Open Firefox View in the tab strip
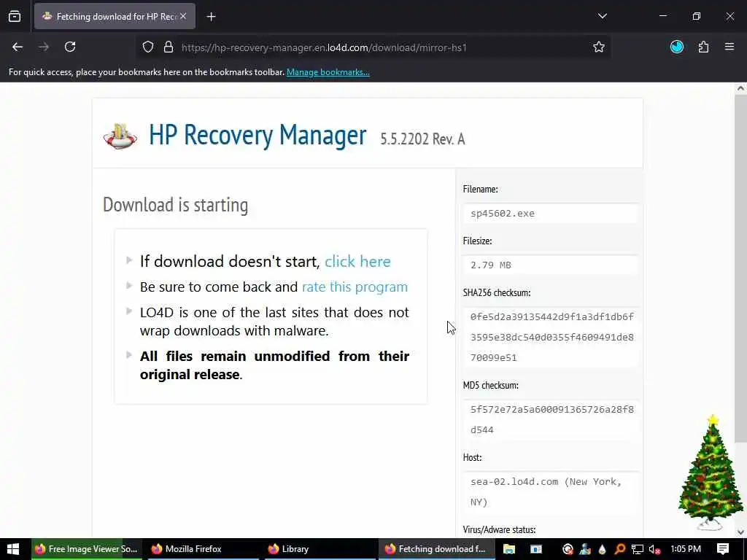 point(15,17)
